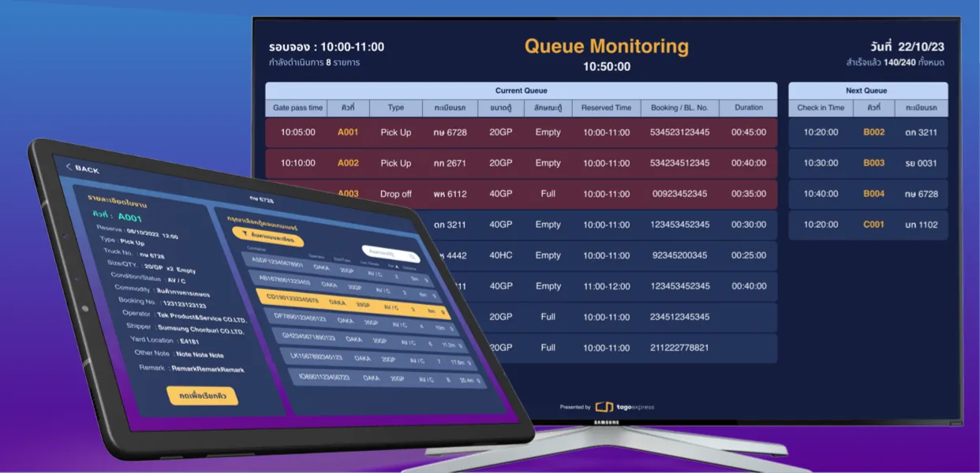980x473 pixels.
Task: Click reserved time 11:00-12:00 cell
Action: [x=607, y=286]
